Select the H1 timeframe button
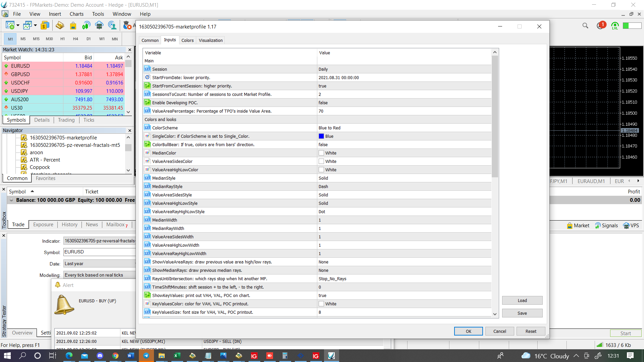 62,39
